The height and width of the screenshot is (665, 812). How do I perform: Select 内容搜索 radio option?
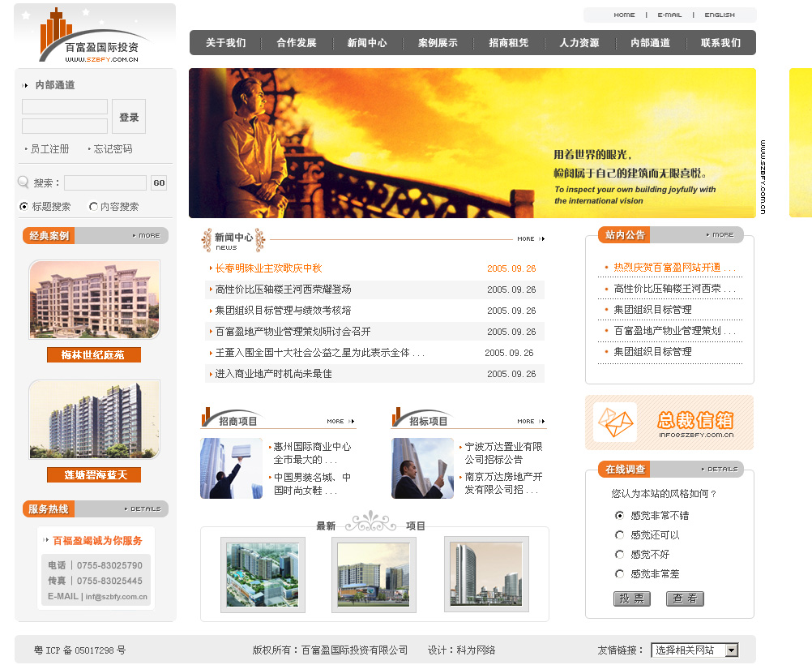pos(93,206)
